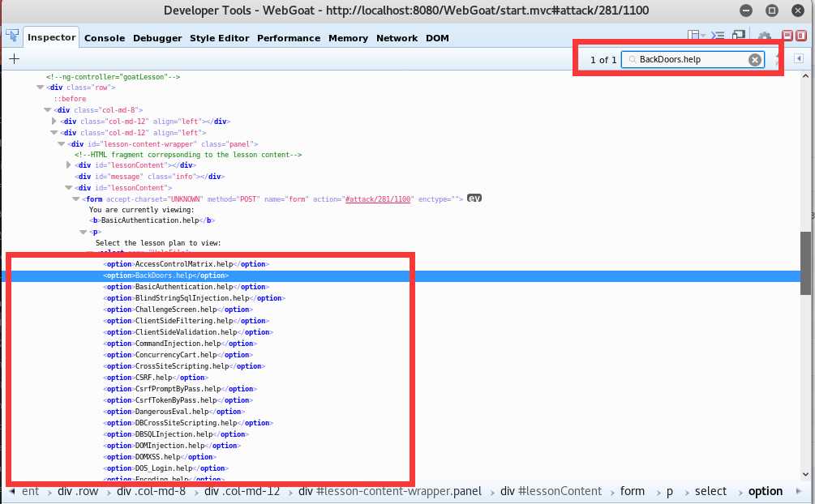Collapse the div col-md-8 node
Image resolution: width=815 pixels, height=504 pixels.
click(47, 109)
